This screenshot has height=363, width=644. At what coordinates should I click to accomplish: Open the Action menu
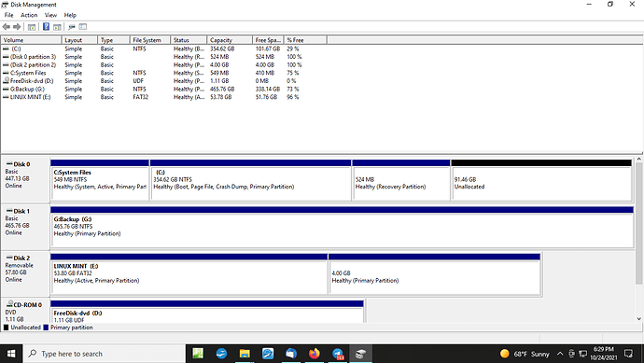[29, 15]
